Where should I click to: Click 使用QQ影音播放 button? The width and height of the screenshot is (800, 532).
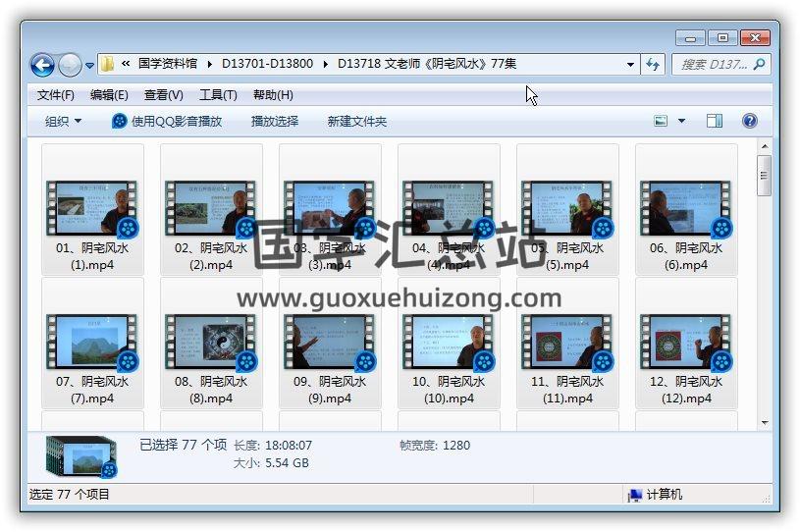167,121
